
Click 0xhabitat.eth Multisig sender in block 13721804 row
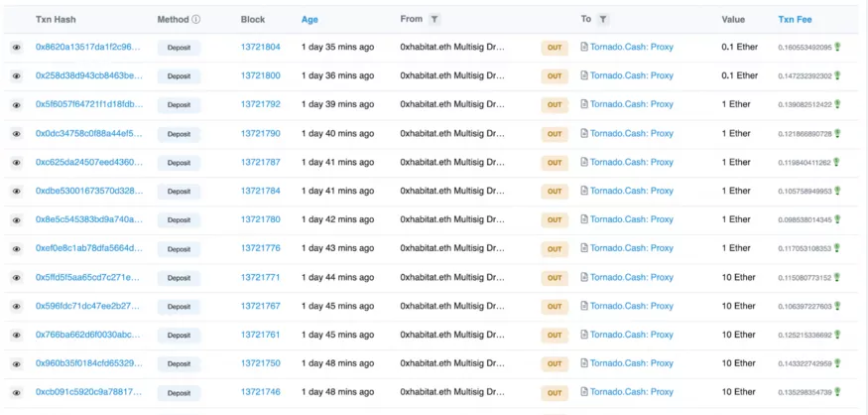pos(452,47)
